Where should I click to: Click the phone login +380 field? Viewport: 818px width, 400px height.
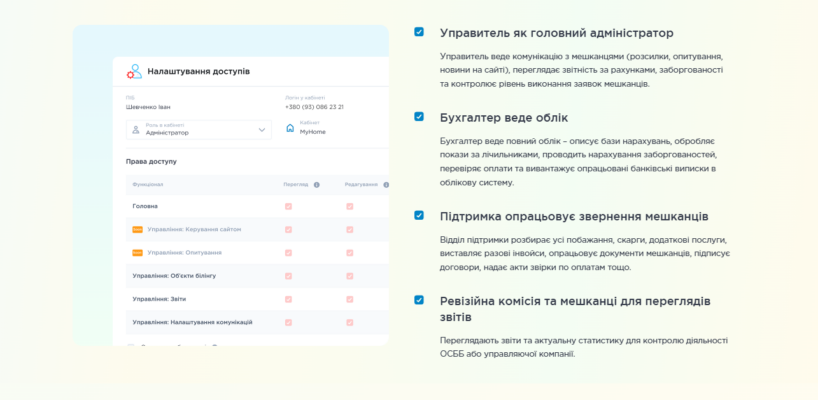pos(314,107)
